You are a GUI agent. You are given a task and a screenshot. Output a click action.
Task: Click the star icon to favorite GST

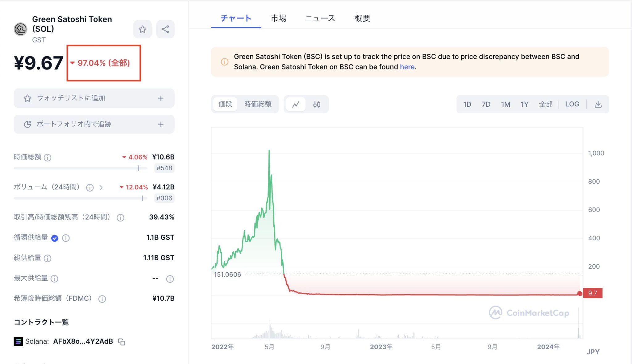click(142, 29)
